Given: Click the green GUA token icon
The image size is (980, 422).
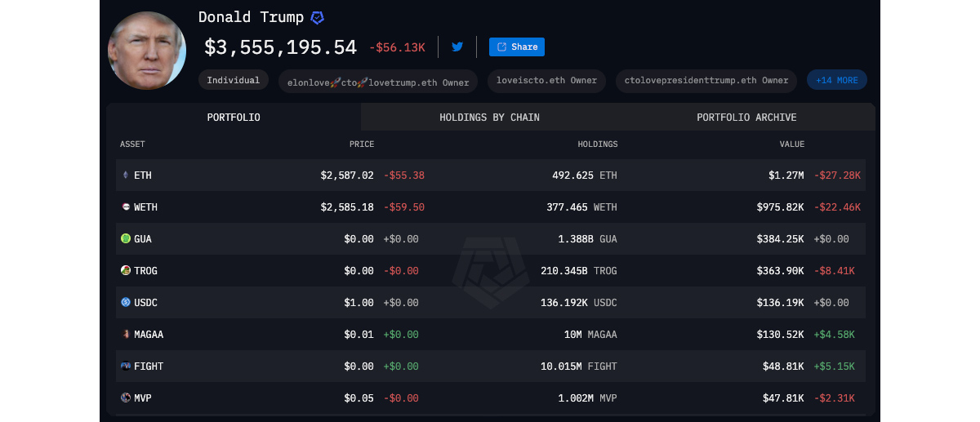Looking at the screenshot, I should 125,239.
